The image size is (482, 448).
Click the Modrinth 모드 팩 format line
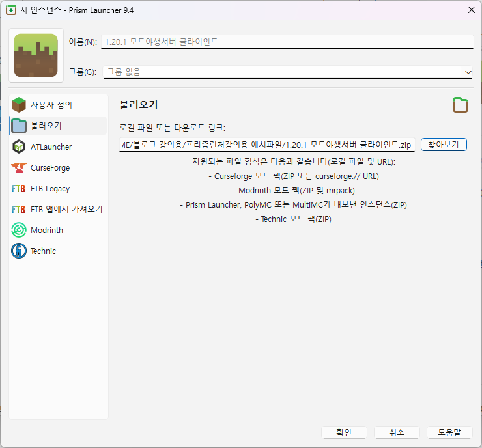294,191
